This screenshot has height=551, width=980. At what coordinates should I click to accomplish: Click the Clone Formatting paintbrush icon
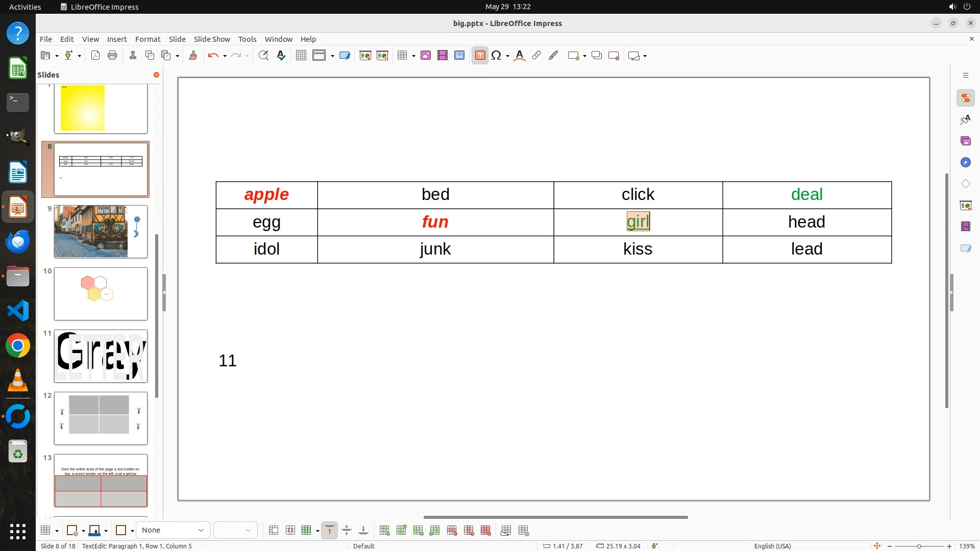tap(193, 56)
